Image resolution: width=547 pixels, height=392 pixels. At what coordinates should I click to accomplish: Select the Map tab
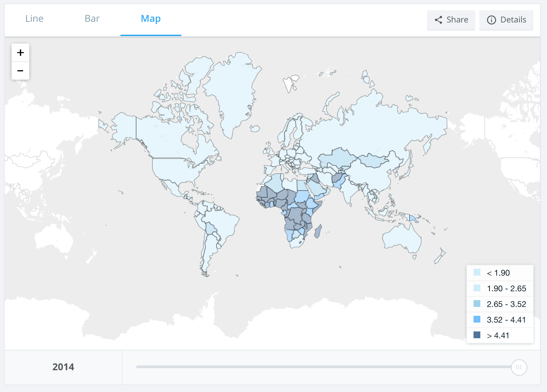(151, 19)
